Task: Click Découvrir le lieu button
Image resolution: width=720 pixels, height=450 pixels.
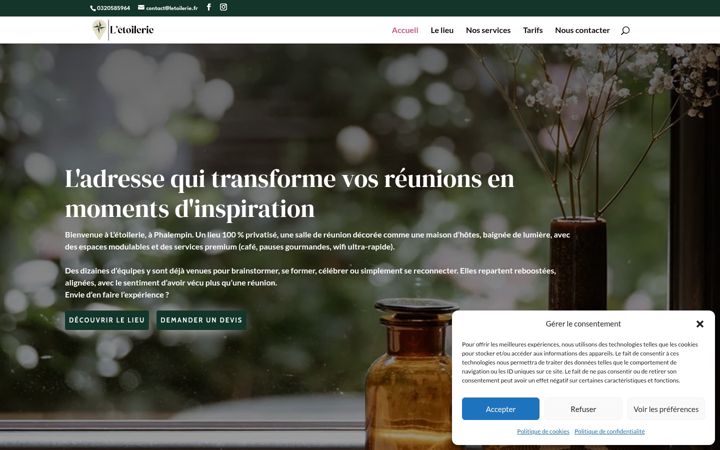Action: click(107, 320)
